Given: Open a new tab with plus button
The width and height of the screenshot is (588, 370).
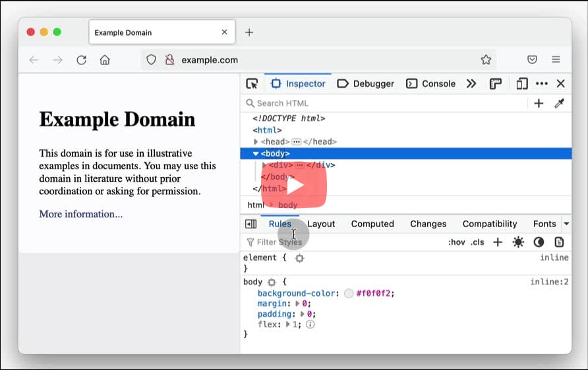Looking at the screenshot, I should coord(249,32).
